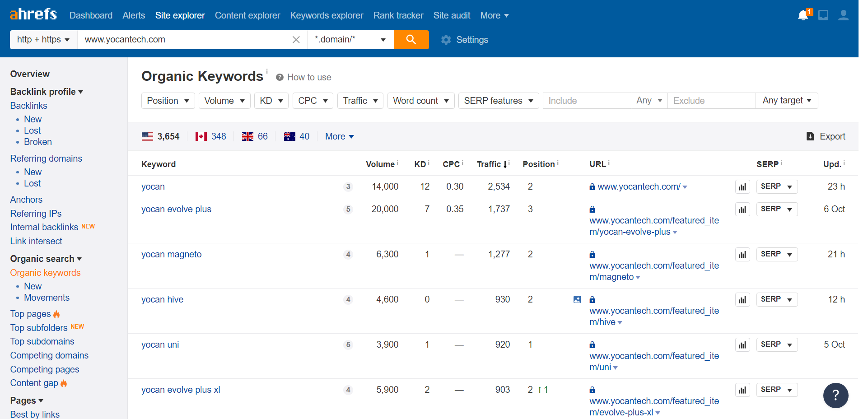Select the Canada flag country results
The image size is (868, 419).
(x=211, y=136)
